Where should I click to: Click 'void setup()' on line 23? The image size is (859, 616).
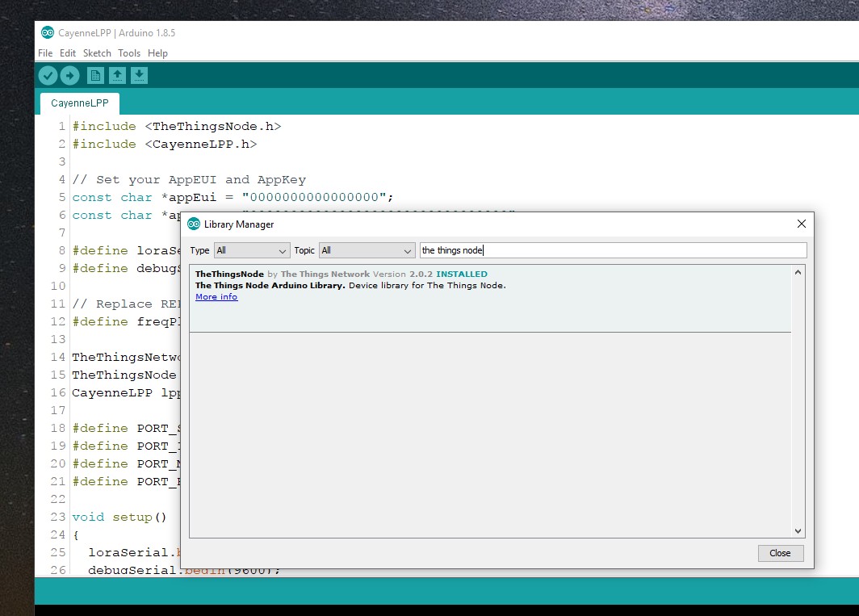pos(119,517)
